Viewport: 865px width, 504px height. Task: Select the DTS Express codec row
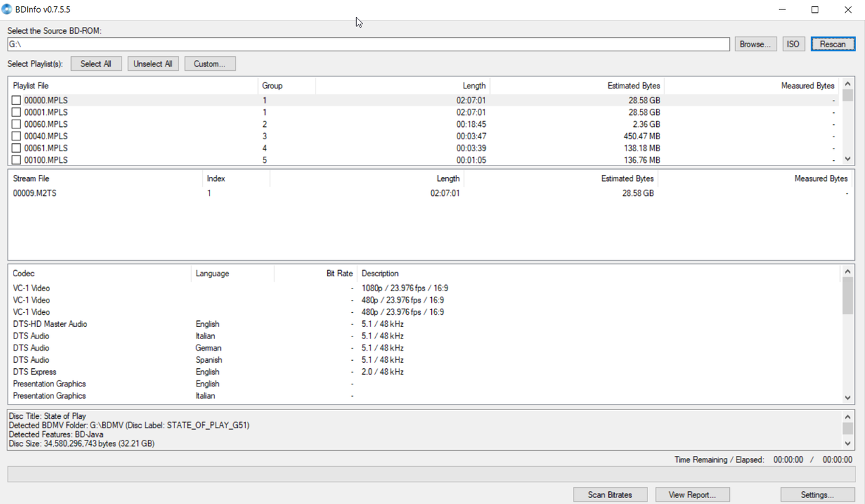click(x=424, y=372)
